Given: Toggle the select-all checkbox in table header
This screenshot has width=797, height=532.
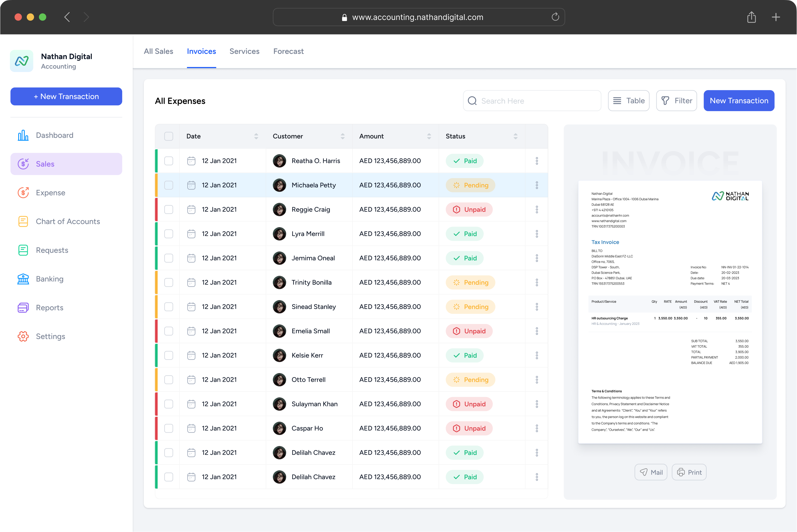Looking at the screenshot, I should click(169, 136).
